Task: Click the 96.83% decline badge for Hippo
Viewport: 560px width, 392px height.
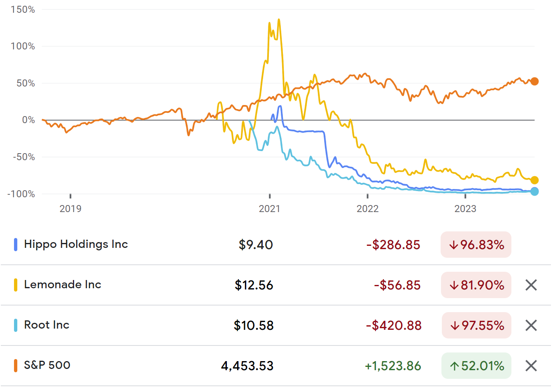Action: tap(476, 245)
